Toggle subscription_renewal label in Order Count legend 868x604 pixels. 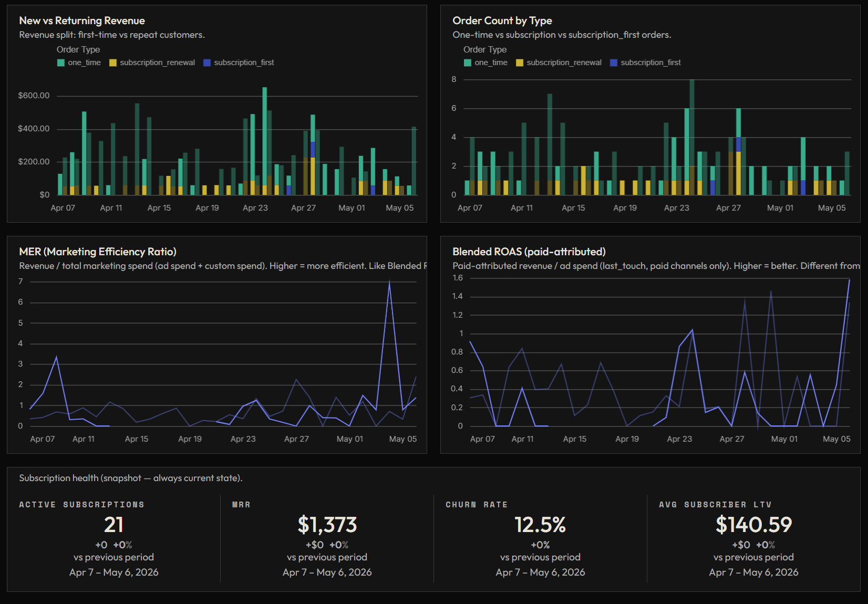pos(564,63)
